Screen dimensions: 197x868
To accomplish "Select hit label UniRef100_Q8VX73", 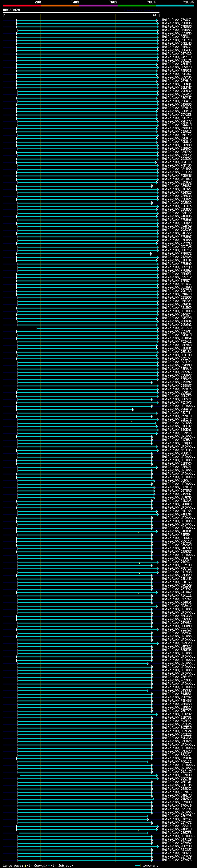I will pyautogui.click(x=176, y=67).
